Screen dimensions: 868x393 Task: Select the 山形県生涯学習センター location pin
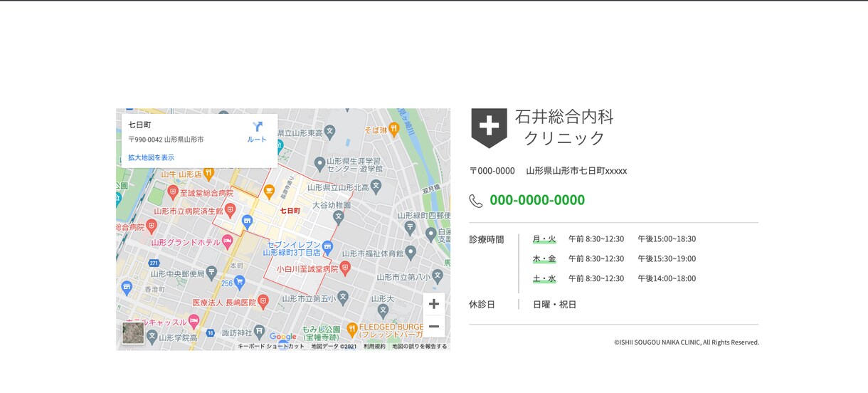pyautogui.click(x=320, y=163)
